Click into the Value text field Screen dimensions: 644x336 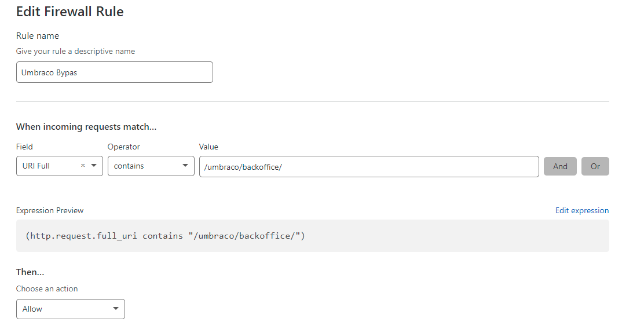369,166
